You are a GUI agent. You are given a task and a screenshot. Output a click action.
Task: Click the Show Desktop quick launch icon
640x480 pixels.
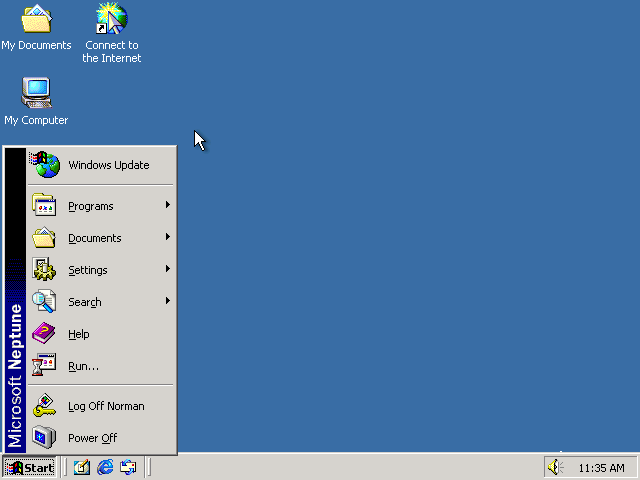[x=82, y=467]
